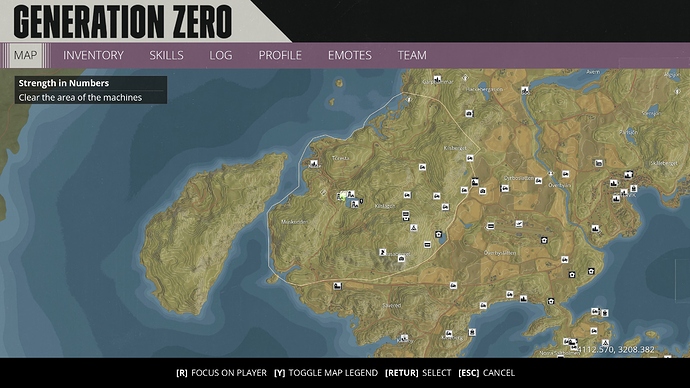Open the Inventory tab
The height and width of the screenshot is (388, 690).
tap(93, 55)
